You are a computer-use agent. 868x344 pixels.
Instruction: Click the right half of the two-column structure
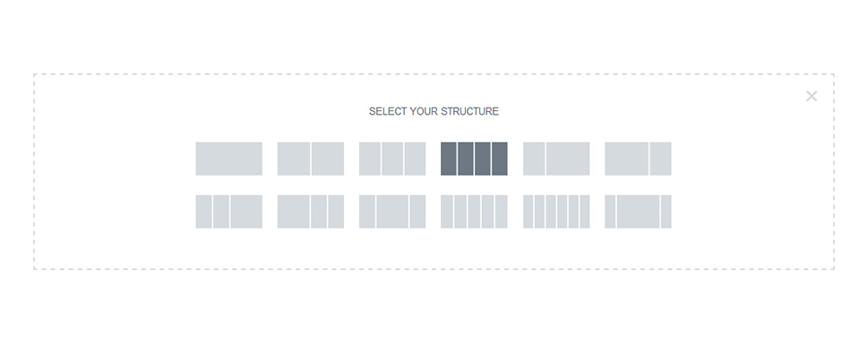(328, 159)
